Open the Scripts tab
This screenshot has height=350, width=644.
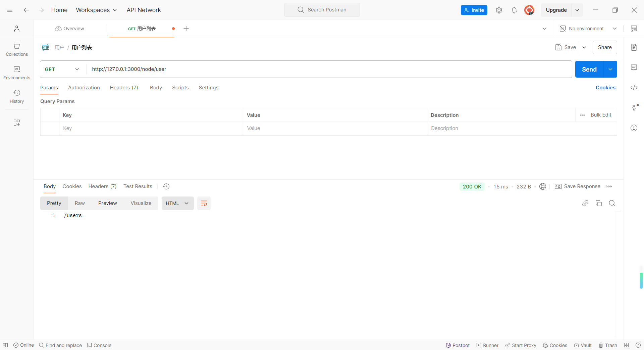[180, 88]
